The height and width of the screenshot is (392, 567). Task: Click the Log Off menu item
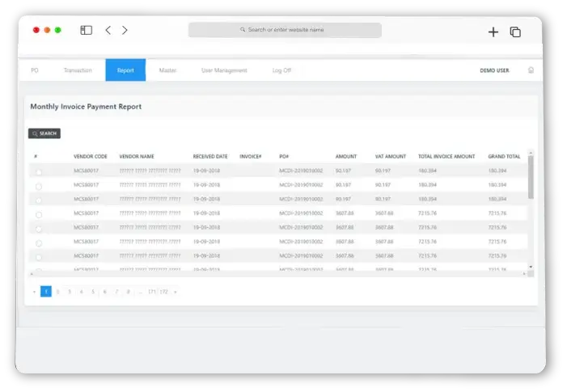(x=281, y=70)
